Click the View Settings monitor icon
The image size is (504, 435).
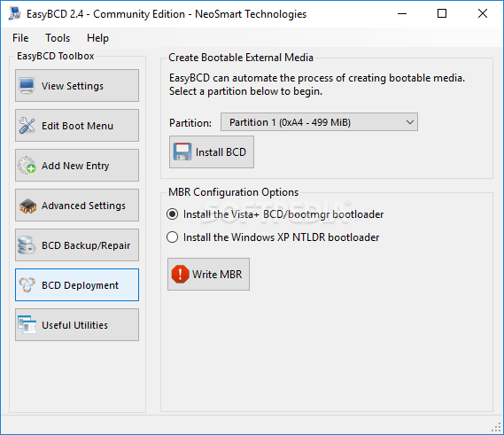click(27, 86)
